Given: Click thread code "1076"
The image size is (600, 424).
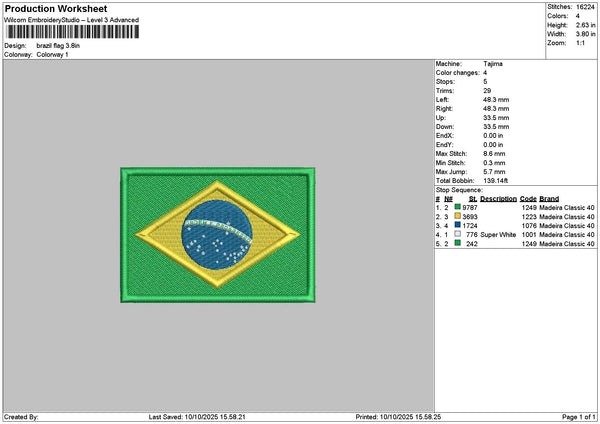Looking at the screenshot, I should tap(529, 226).
